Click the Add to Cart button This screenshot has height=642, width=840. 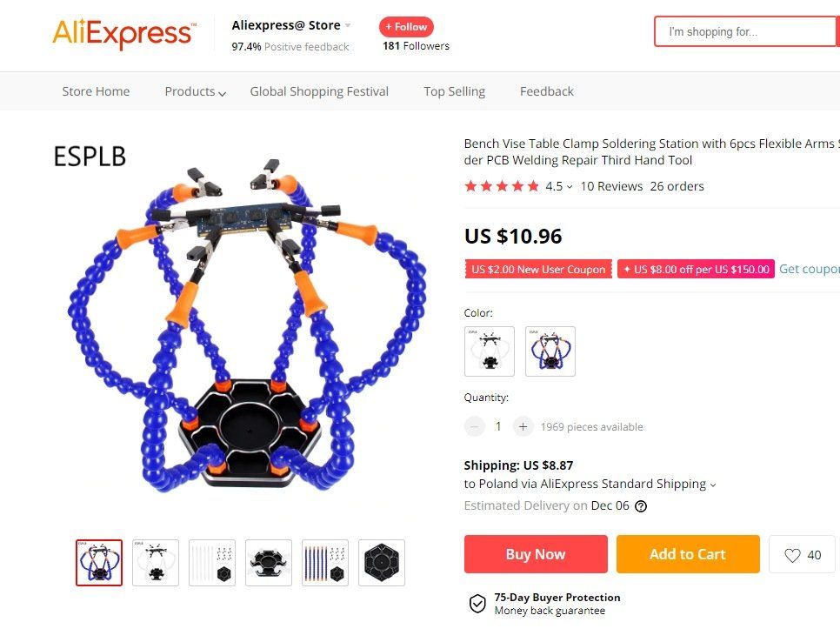tap(688, 554)
